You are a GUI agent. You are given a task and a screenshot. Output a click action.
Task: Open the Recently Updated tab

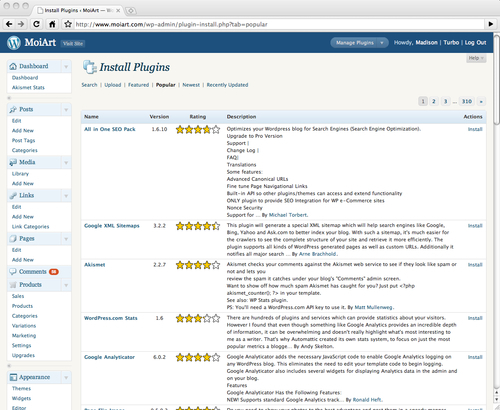point(227,85)
